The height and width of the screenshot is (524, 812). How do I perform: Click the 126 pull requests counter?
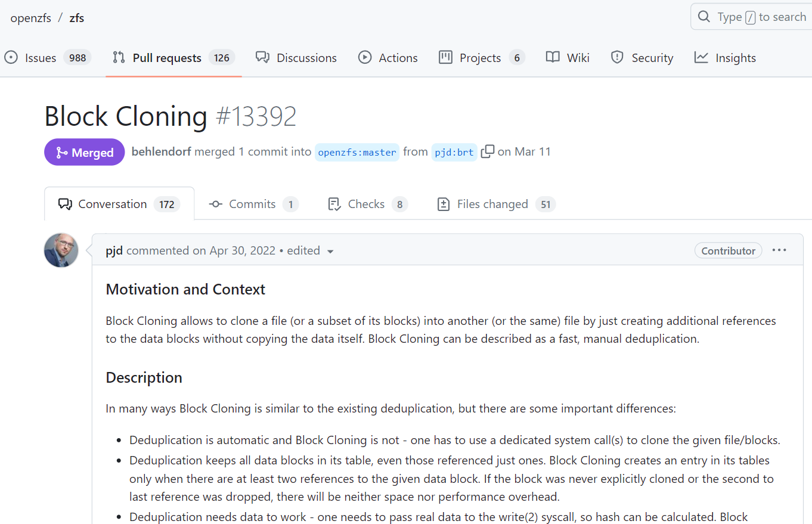click(x=222, y=58)
